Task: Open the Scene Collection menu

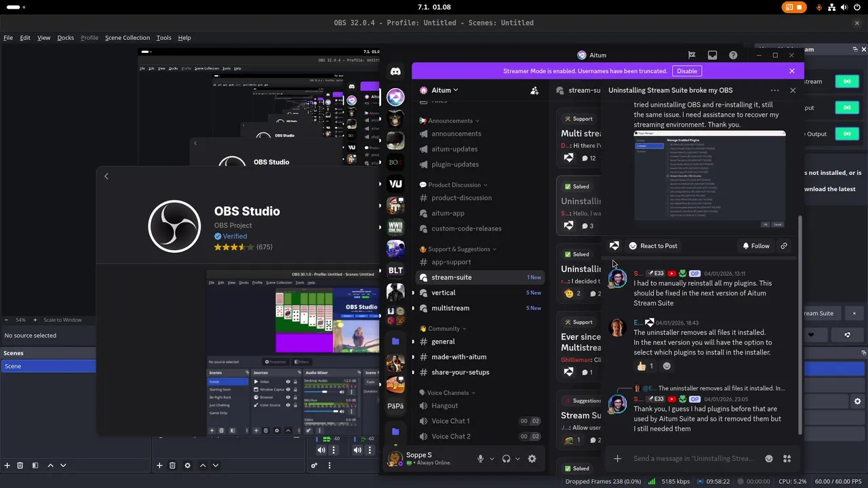Action: coord(127,38)
